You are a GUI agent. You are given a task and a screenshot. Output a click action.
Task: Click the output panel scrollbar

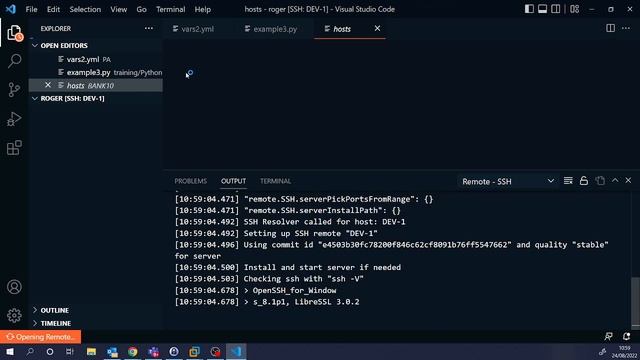[636, 302]
